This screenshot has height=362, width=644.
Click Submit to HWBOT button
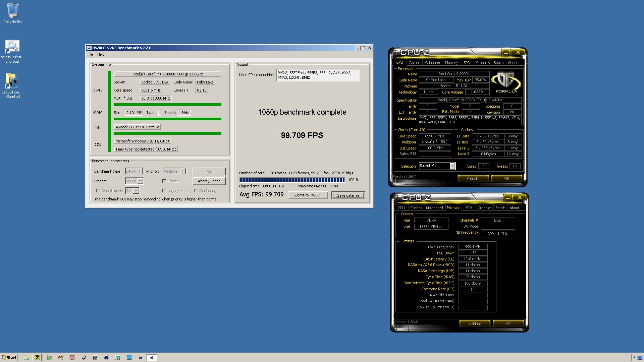tap(308, 195)
